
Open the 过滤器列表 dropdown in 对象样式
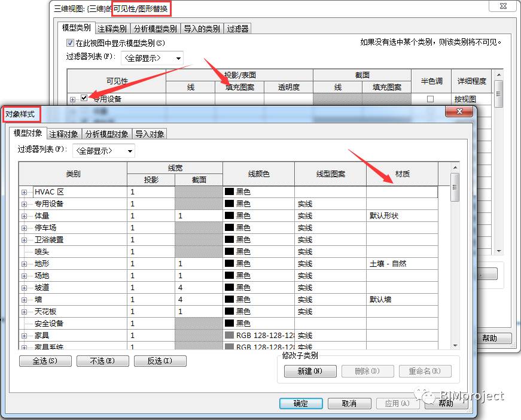pyautogui.click(x=103, y=151)
